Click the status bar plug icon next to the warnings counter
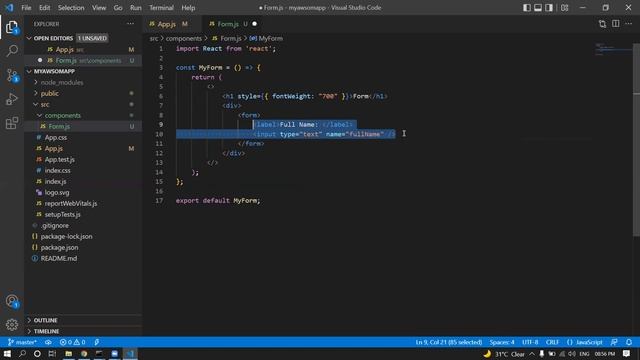 97,342
